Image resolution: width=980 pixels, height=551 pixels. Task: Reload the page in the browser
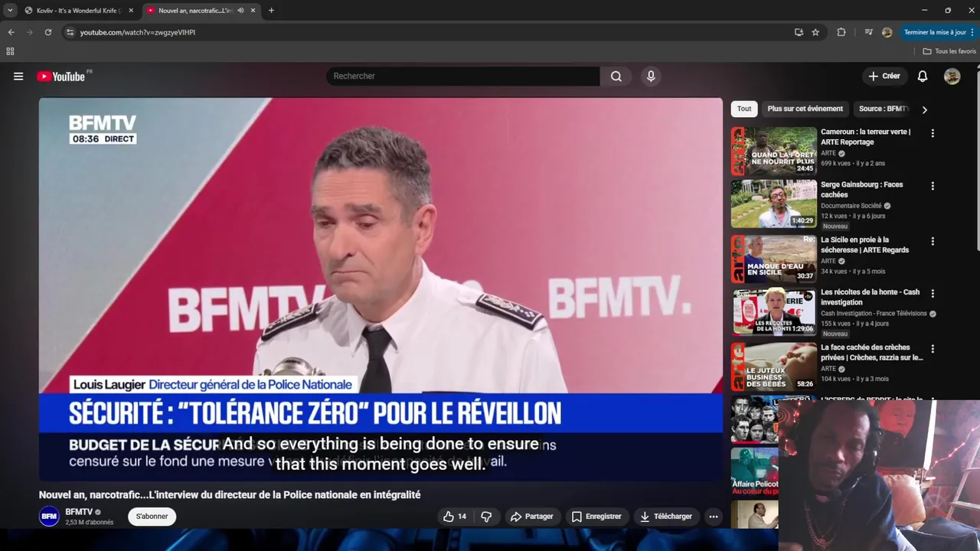[47, 32]
